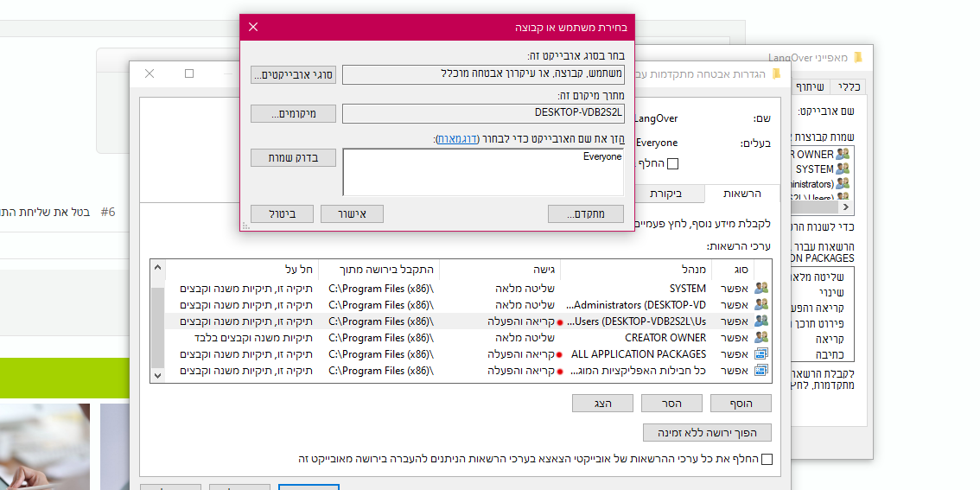Switch to the 'הרשאות' tab
The image size is (980, 490).
click(741, 194)
